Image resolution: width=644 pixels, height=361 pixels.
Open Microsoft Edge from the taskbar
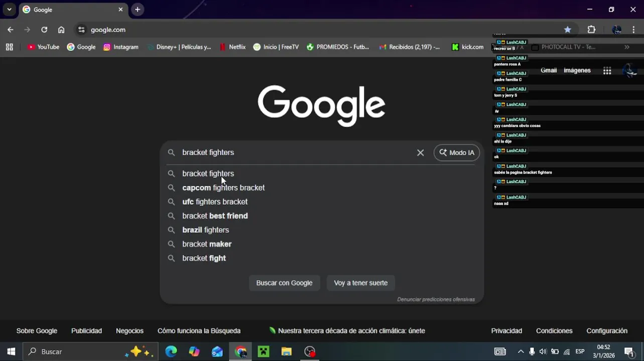point(171,351)
